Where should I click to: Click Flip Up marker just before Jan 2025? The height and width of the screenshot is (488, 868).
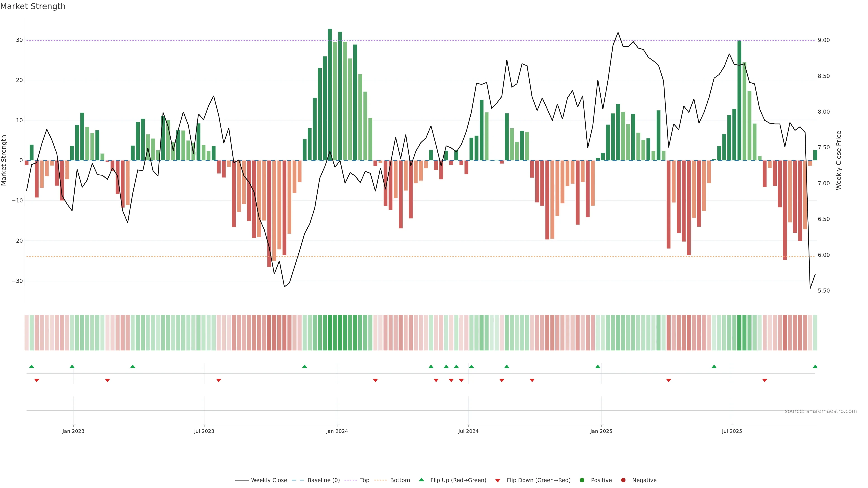598,366
